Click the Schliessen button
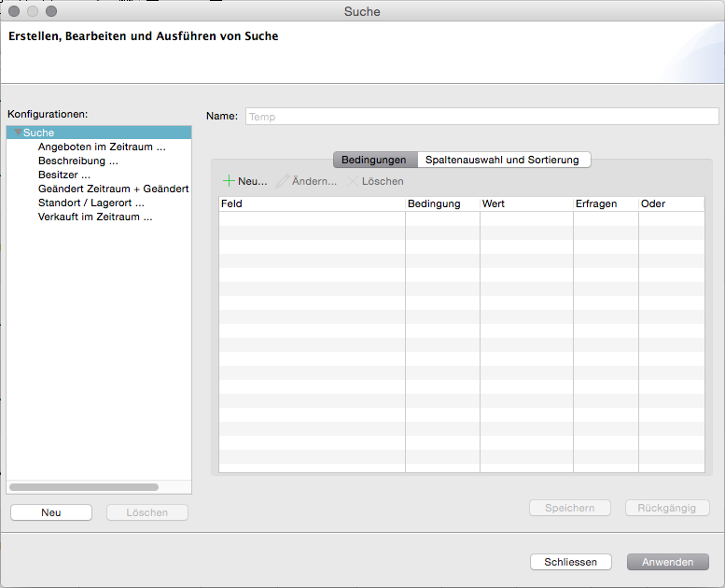 [x=570, y=562]
